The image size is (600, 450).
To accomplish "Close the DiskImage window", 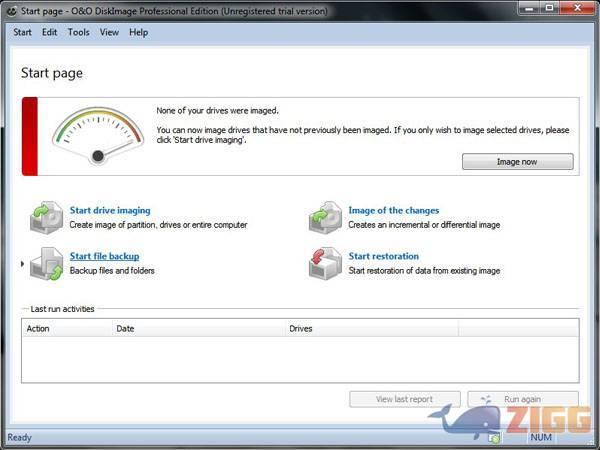I will [x=578, y=8].
